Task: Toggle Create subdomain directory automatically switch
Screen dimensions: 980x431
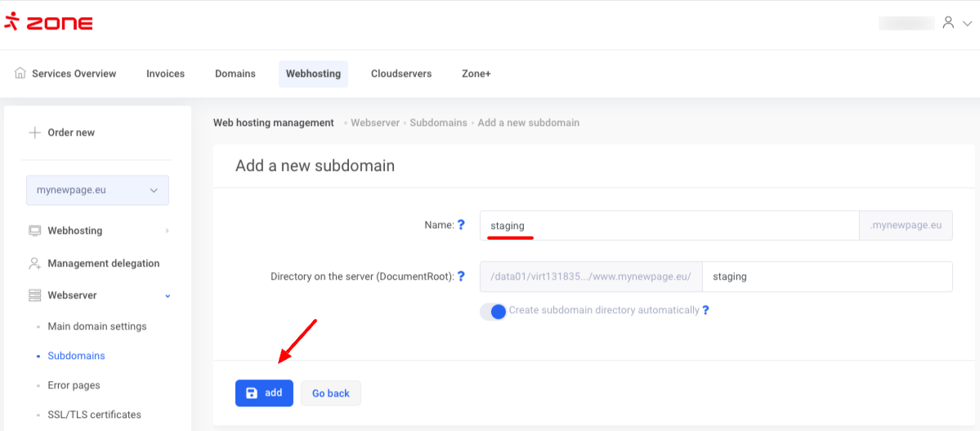Action: (493, 311)
